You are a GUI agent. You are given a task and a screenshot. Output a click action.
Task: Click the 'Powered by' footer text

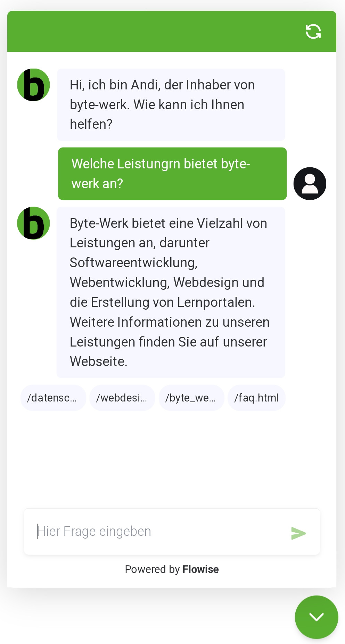(152, 570)
